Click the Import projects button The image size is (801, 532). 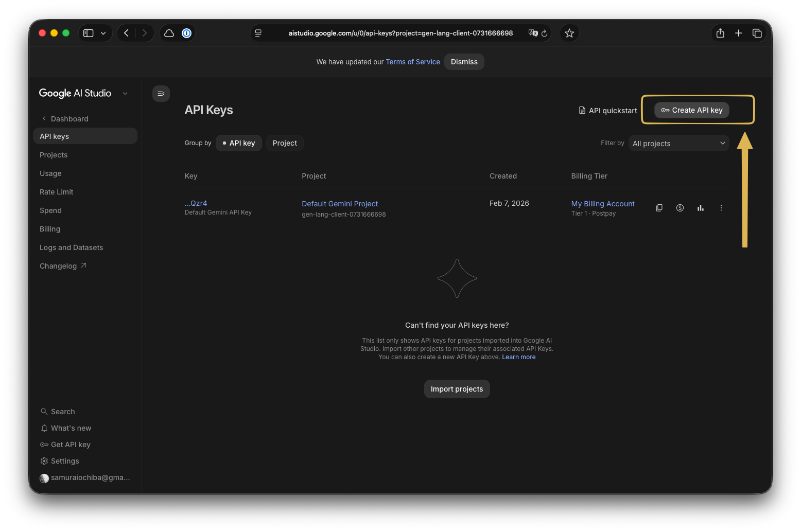pos(457,389)
